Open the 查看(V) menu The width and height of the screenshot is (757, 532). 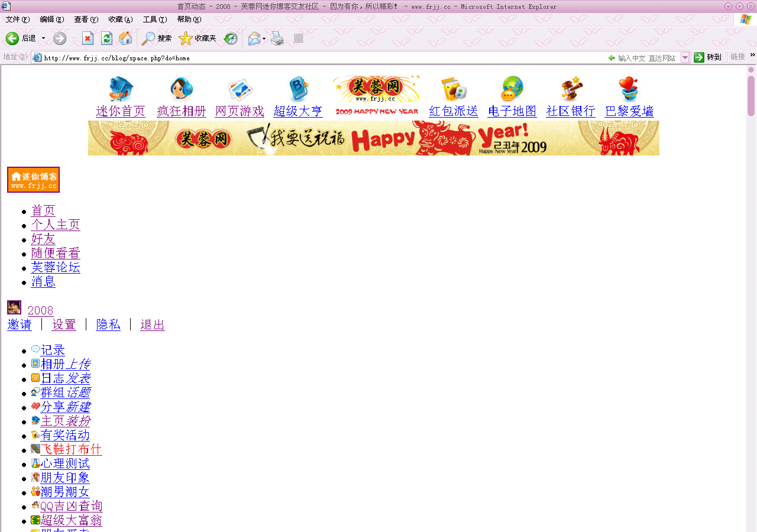click(x=86, y=20)
